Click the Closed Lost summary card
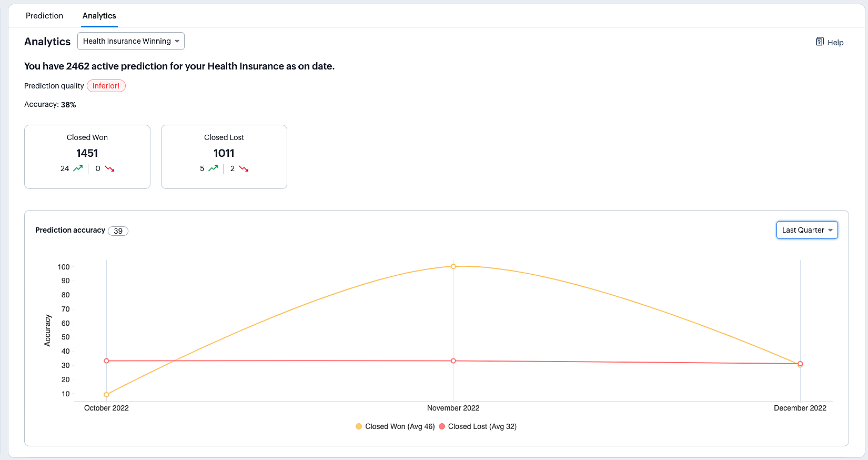This screenshot has width=868, height=460. pyautogui.click(x=224, y=157)
